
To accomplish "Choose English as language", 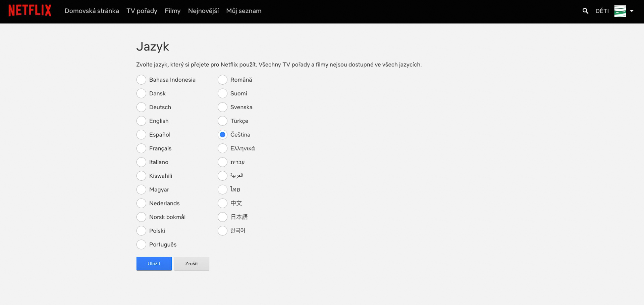I will [x=141, y=121].
